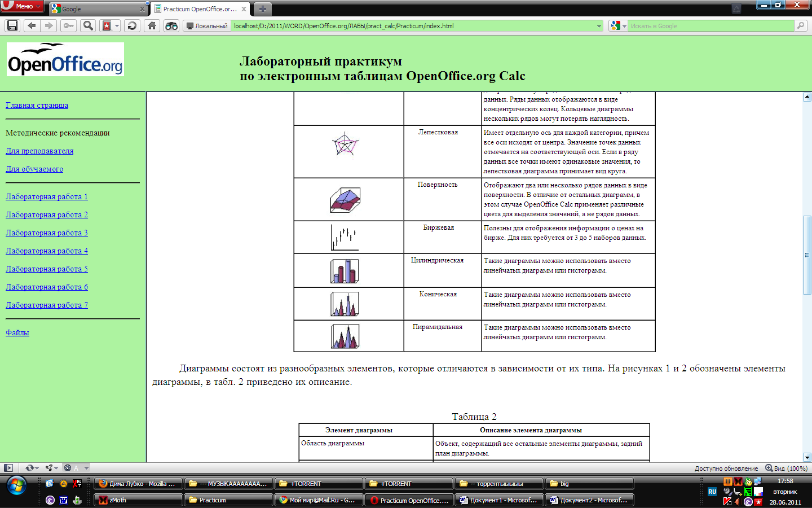The width and height of the screenshot is (812, 508).
Task: Open the Opera Меню button
Action: point(21,6)
